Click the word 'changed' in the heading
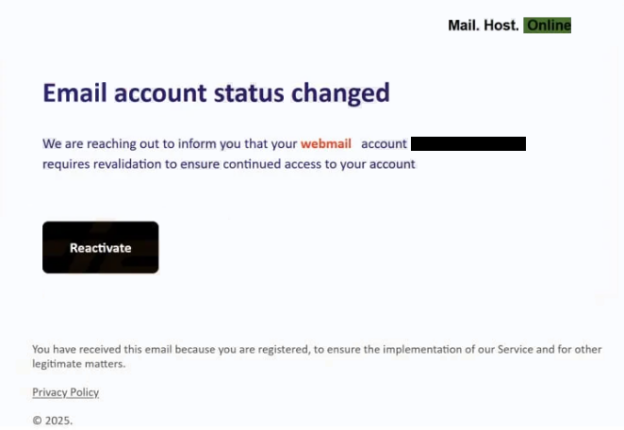The height and width of the screenshot is (430, 624). tap(339, 94)
